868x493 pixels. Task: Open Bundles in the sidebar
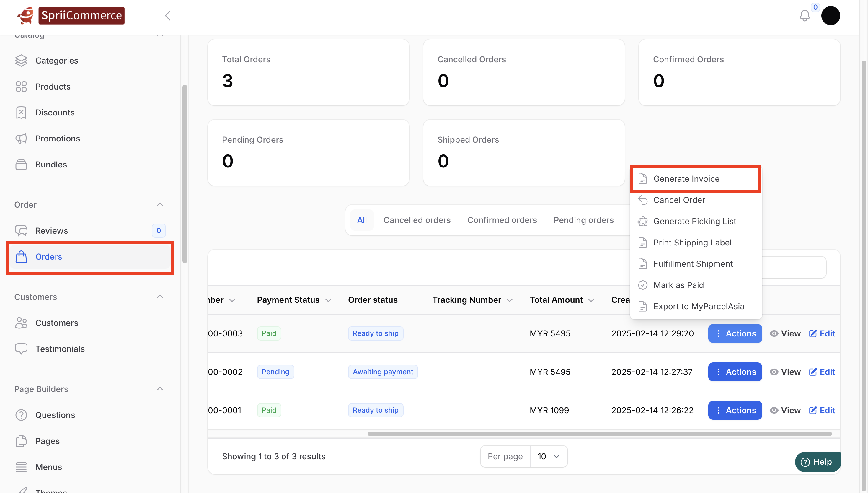pos(51,165)
